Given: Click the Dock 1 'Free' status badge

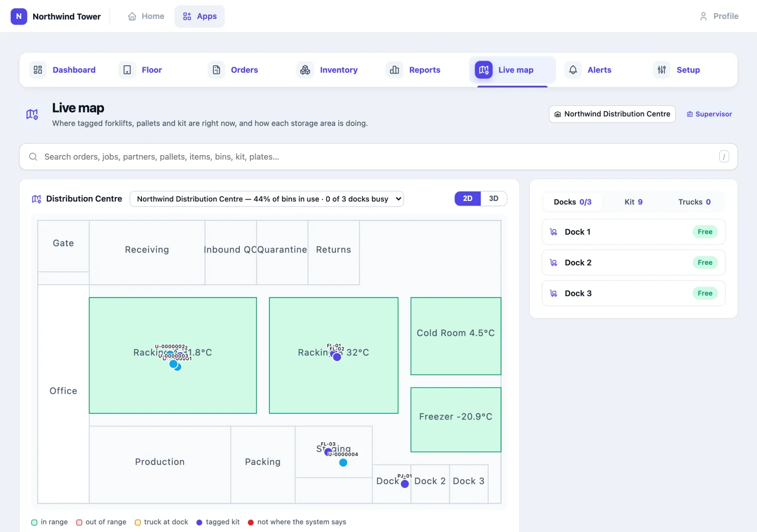Looking at the screenshot, I should 705,232.
